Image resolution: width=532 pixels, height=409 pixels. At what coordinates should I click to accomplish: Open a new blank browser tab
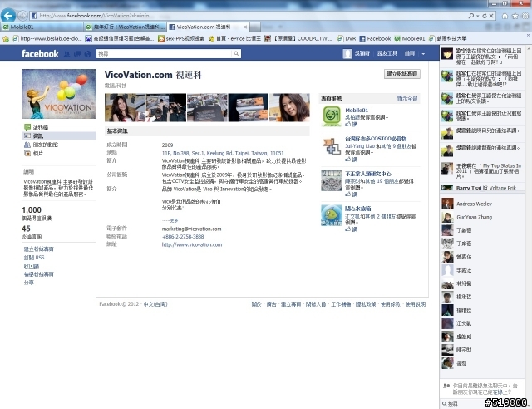point(255,27)
